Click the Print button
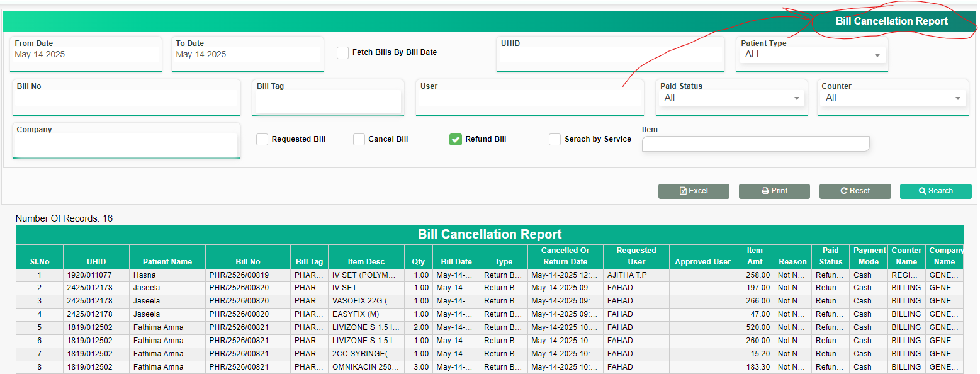This screenshot has width=980, height=374. click(774, 191)
